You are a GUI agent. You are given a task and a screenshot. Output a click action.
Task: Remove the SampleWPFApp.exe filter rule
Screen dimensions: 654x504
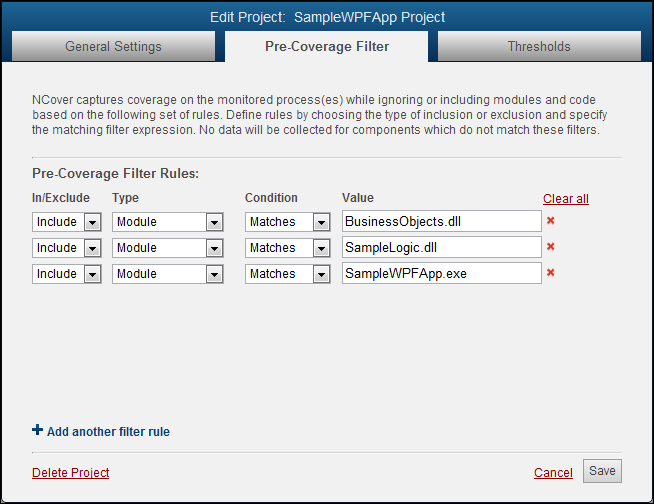coord(550,273)
